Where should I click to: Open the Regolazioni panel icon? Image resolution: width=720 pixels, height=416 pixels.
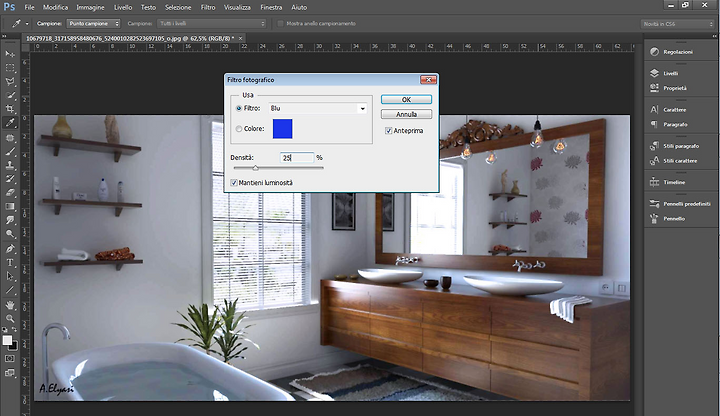click(654, 52)
